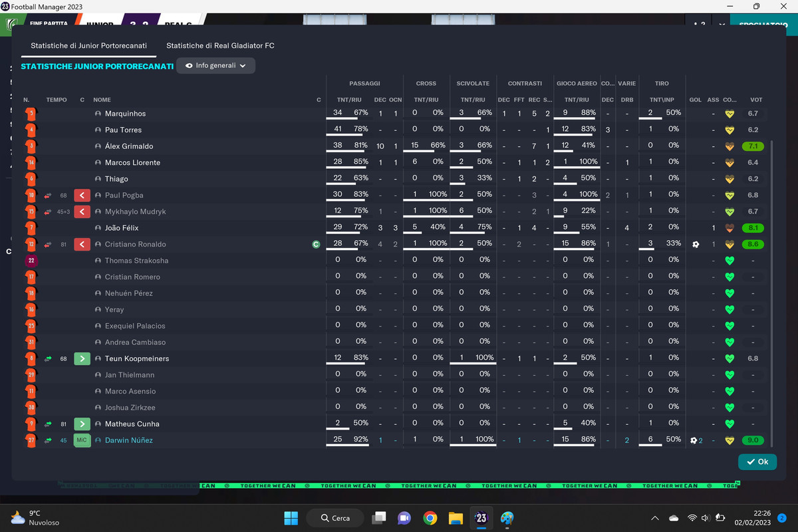This screenshot has height=532, width=798.
Task: Click the goal ball icon in Cristiano Ronaldo's row
Action: (696, 244)
